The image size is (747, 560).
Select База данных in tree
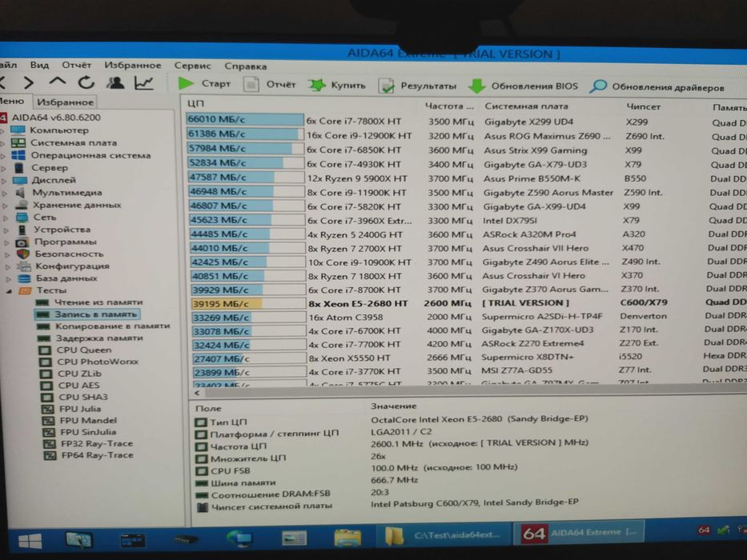[x=66, y=278]
